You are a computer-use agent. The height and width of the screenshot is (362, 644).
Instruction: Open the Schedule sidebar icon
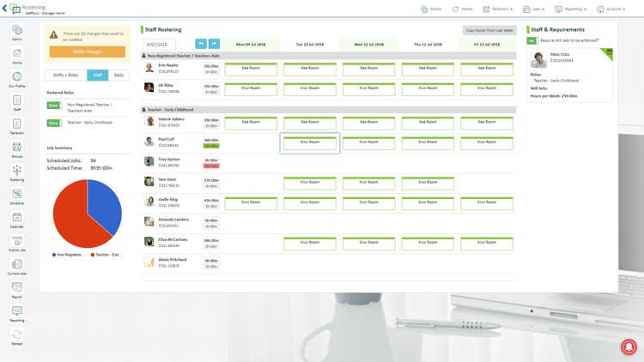17,194
